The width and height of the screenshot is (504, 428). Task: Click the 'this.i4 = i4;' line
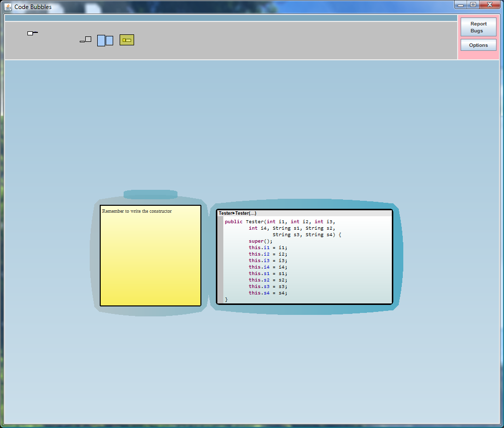(268, 267)
